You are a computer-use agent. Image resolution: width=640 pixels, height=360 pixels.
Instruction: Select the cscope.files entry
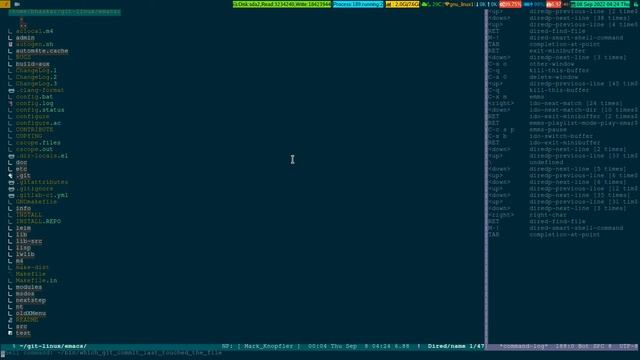click(38, 143)
